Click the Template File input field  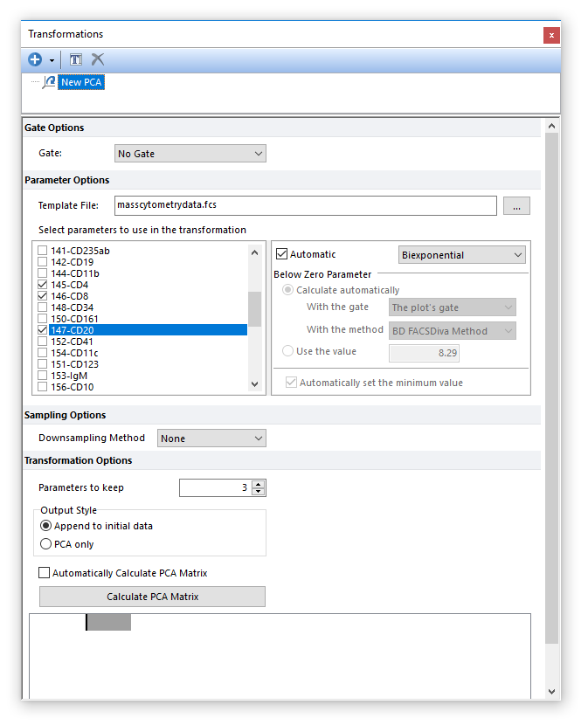[306, 206]
